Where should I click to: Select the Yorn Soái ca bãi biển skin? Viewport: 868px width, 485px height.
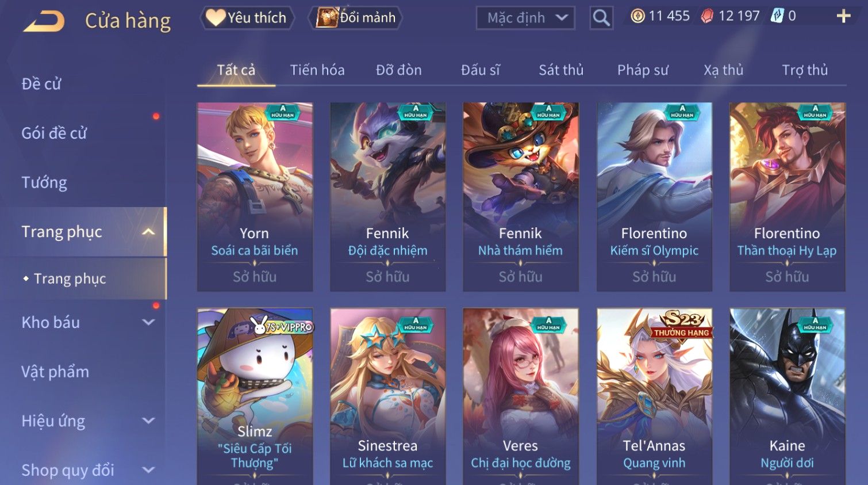(x=255, y=197)
